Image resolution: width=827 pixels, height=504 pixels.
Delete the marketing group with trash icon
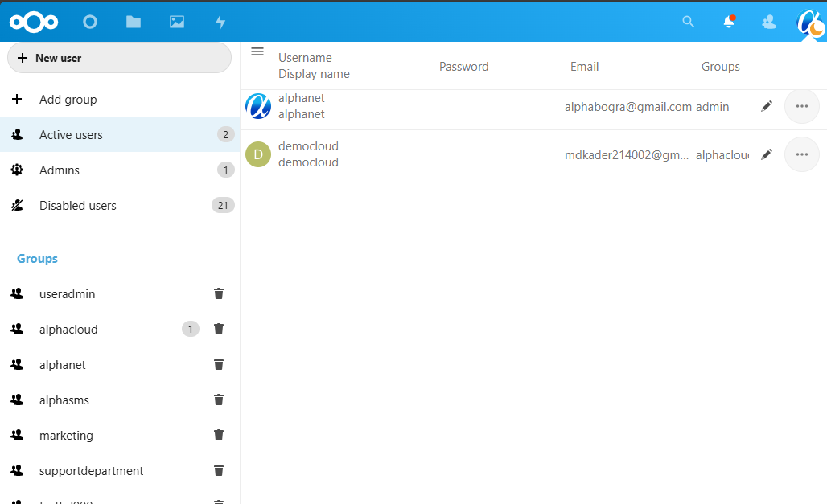(x=219, y=436)
